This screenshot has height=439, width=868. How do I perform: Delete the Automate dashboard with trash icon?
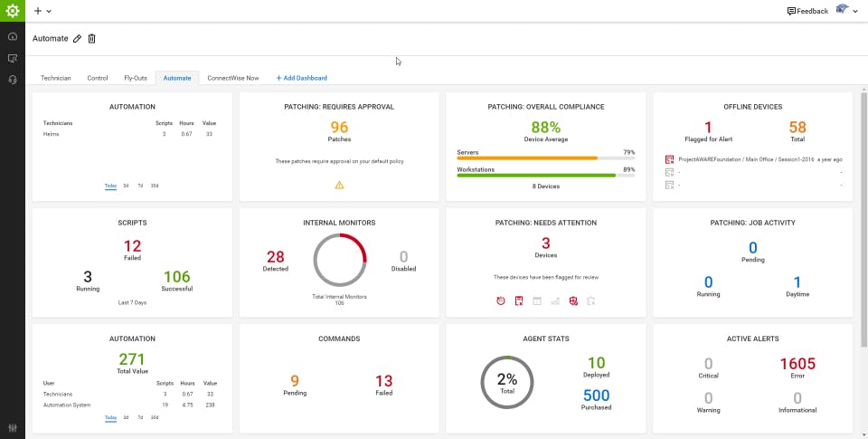tap(92, 39)
